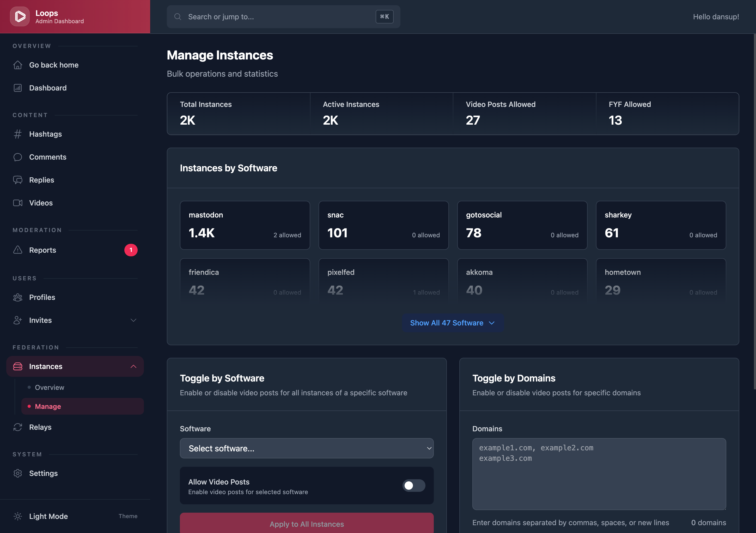Click the home icon beside Go back home
This screenshot has width=756, height=533.
[18, 65]
